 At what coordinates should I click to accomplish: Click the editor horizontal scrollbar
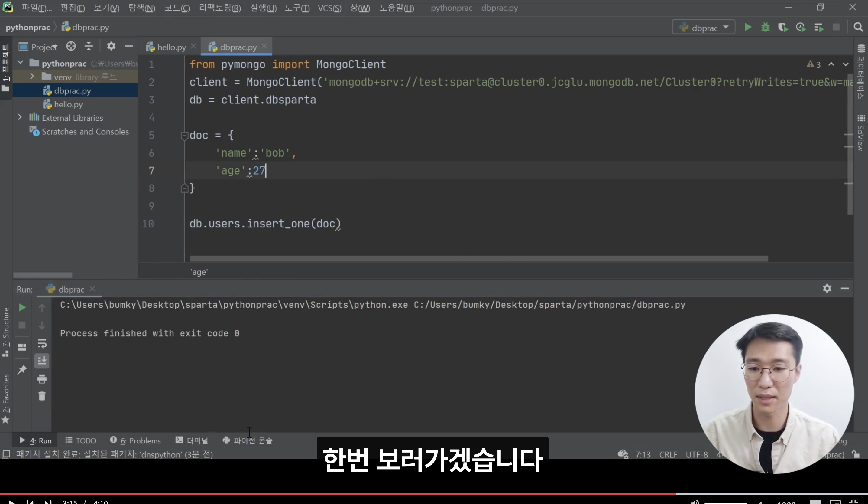(x=479, y=259)
